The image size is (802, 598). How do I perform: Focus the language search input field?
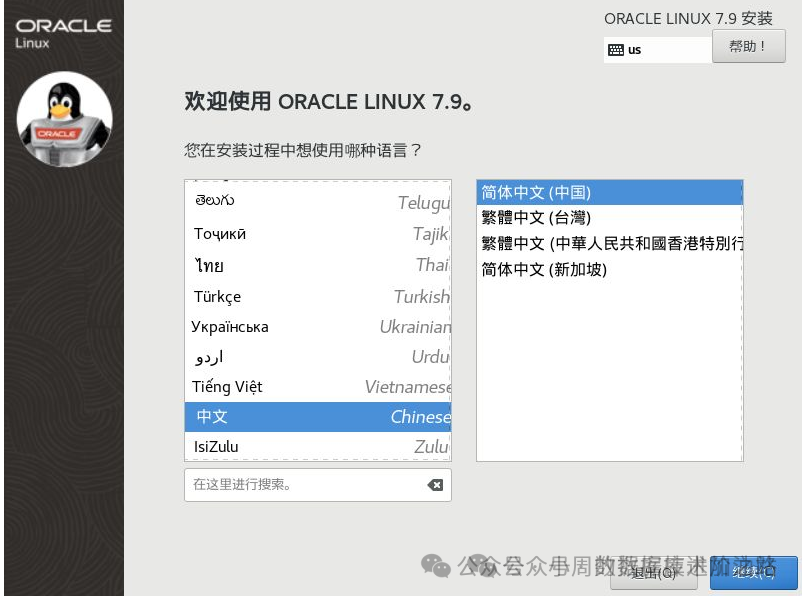tap(318, 485)
